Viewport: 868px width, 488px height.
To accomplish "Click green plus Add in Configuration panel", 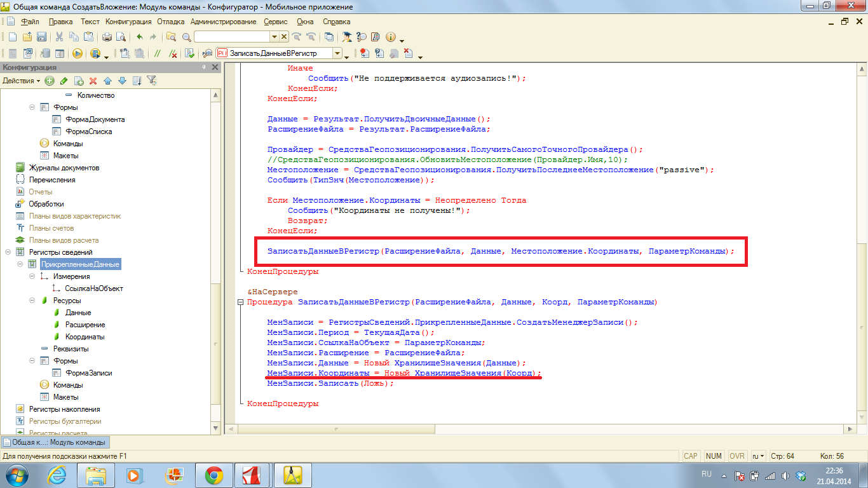I will point(50,81).
